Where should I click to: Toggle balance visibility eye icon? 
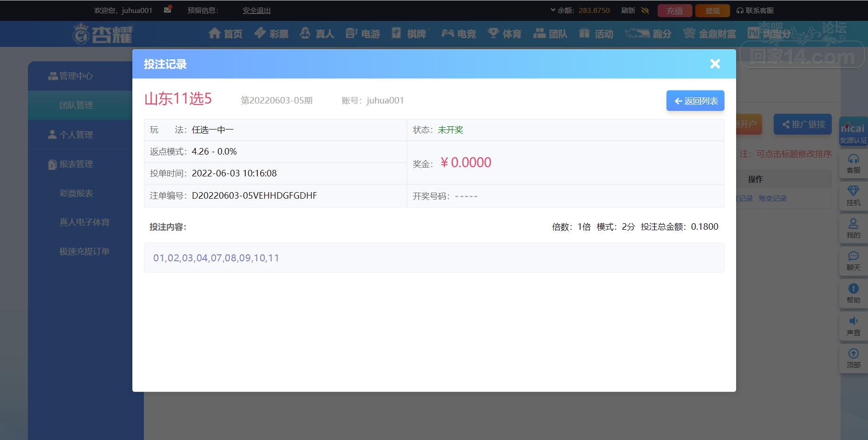645,10
